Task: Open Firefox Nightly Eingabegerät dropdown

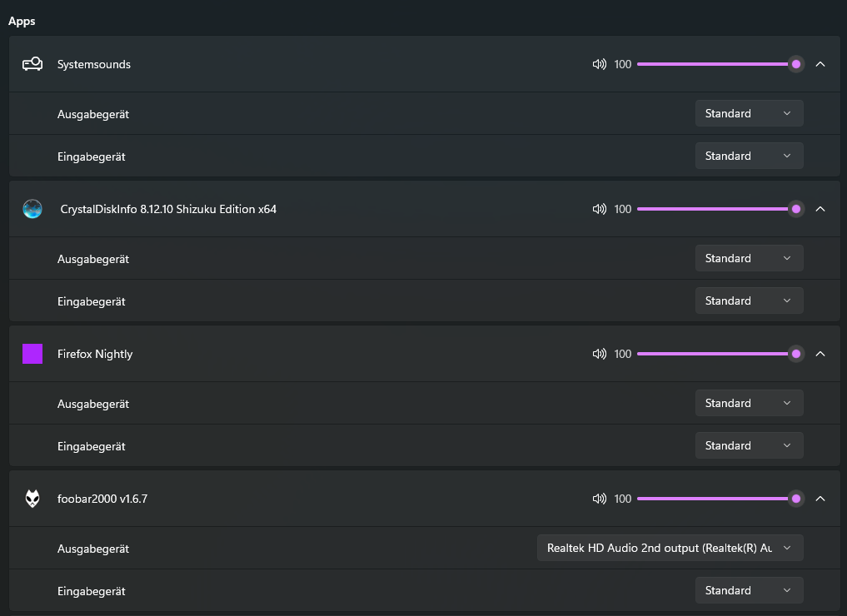Action: [x=750, y=445]
